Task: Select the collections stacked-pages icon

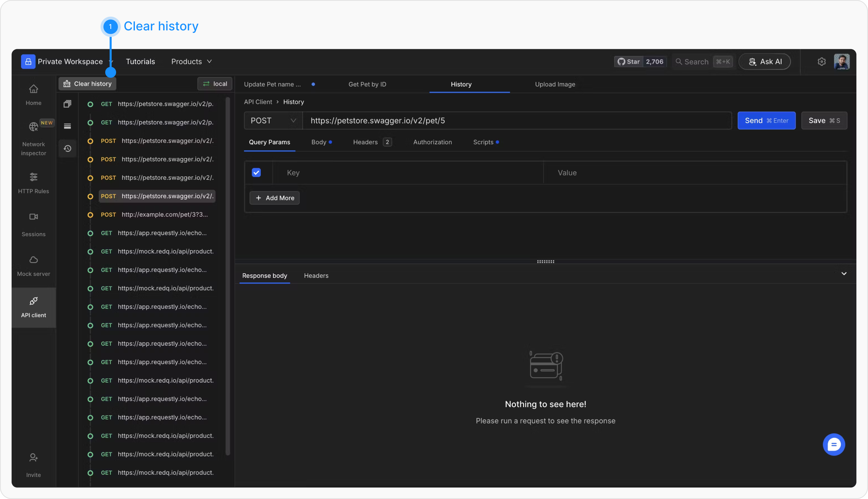Action: pyautogui.click(x=67, y=104)
